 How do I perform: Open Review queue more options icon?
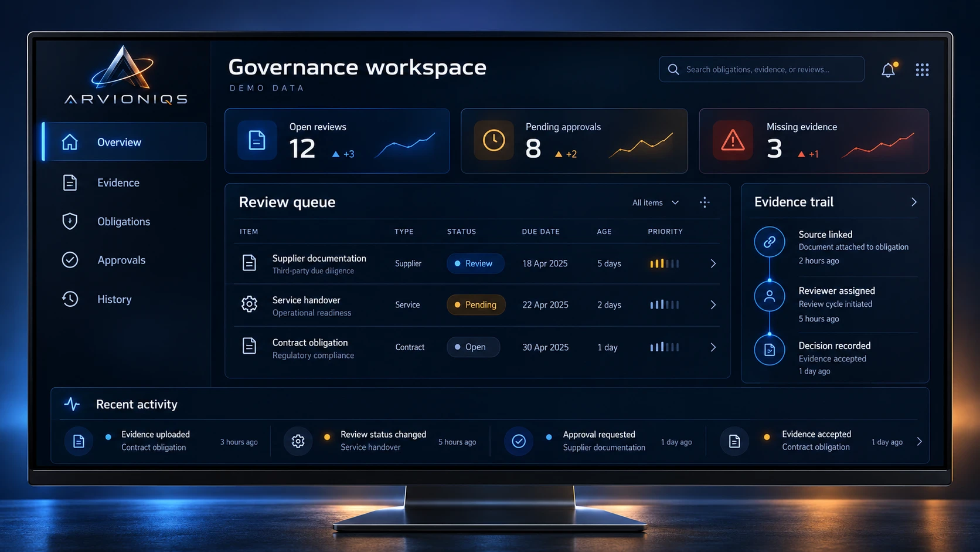point(705,202)
